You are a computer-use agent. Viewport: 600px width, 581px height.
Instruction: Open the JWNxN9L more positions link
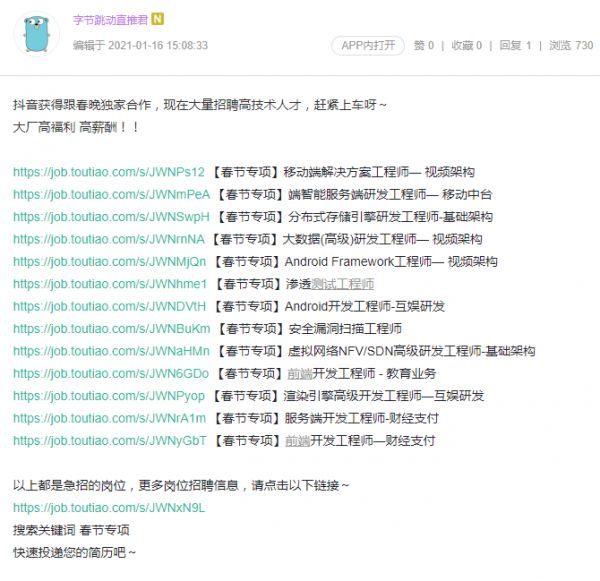pyautogui.click(x=108, y=508)
